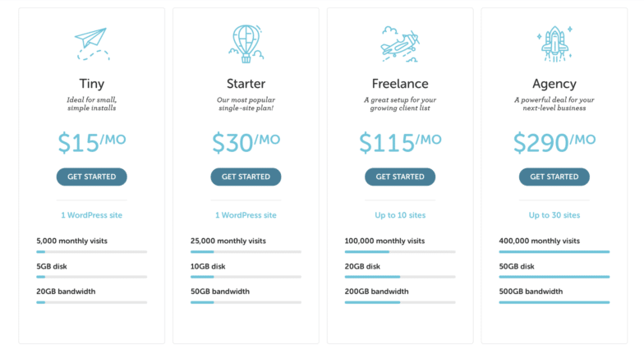Click the 5,000 monthly visits progress bar
644x354 pixels.
[91, 251]
